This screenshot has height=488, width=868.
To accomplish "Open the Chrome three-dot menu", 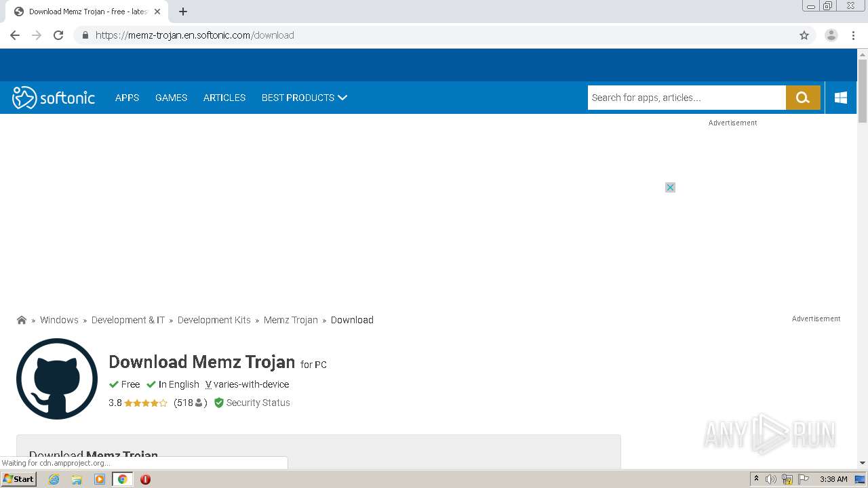I will [x=853, y=35].
